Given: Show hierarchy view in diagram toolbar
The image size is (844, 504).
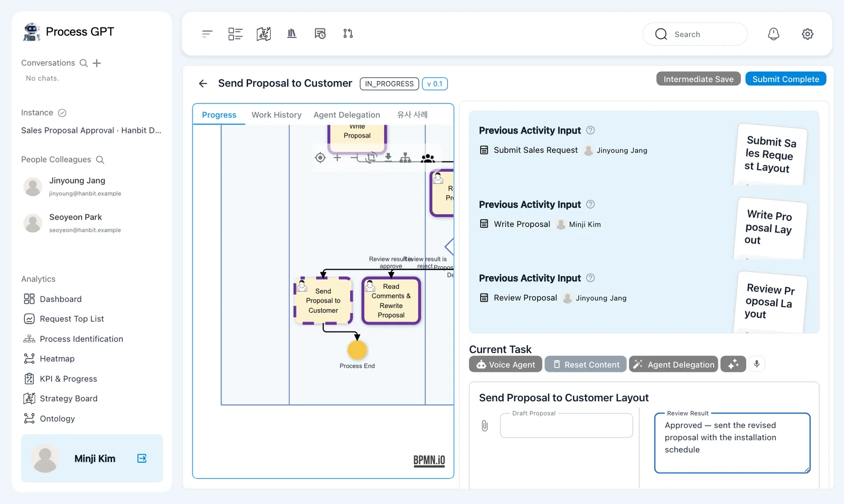Looking at the screenshot, I should point(405,158).
